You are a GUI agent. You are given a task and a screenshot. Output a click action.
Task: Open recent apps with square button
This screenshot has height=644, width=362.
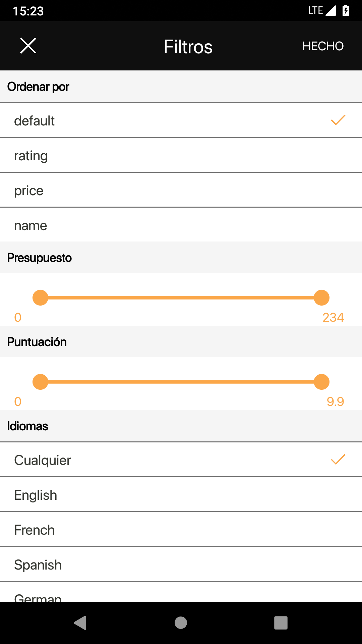coord(281,623)
